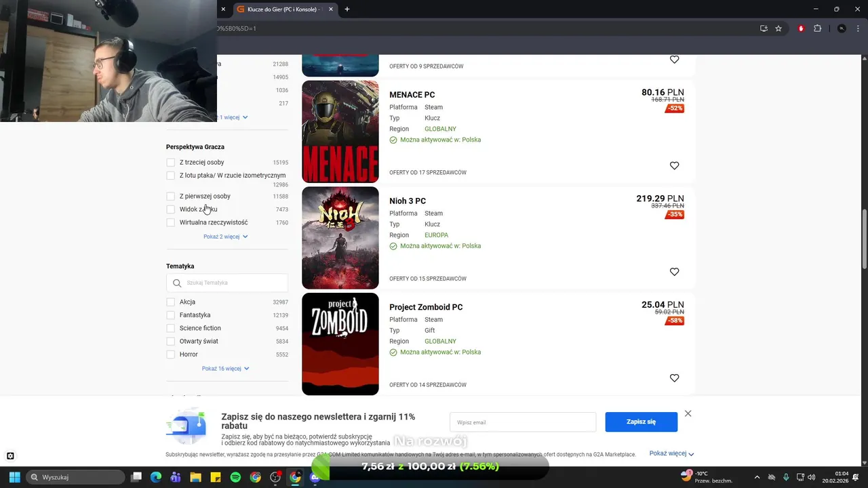The height and width of the screenshot is (488, 868).
Task: Enable the 'Wirtualna rzeczywistość' filter
Action: pos(171,222)
